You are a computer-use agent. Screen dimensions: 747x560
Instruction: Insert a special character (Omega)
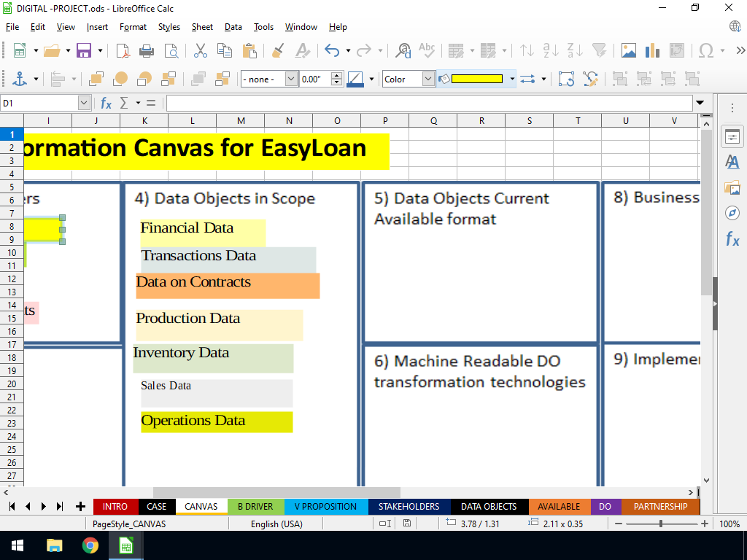point(706,50)
